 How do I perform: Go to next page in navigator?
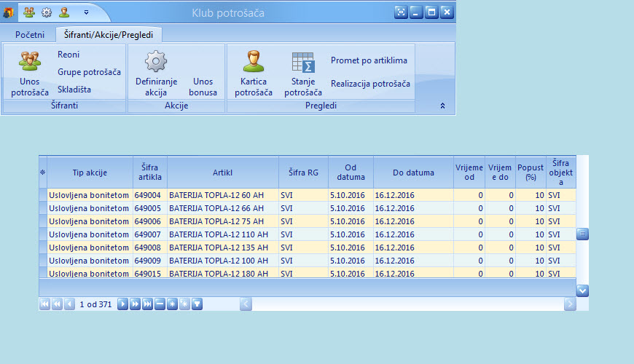pyautogui.click(x=135, y=304)
